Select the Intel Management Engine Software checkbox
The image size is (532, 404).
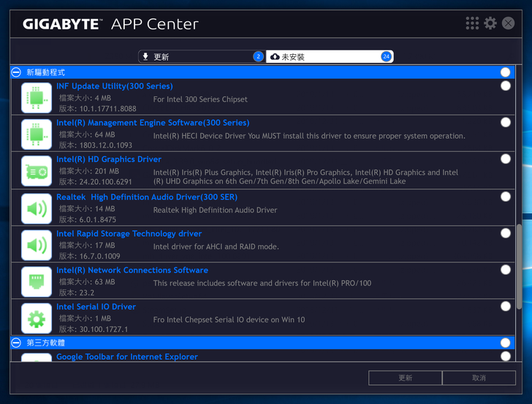point(506,123)
